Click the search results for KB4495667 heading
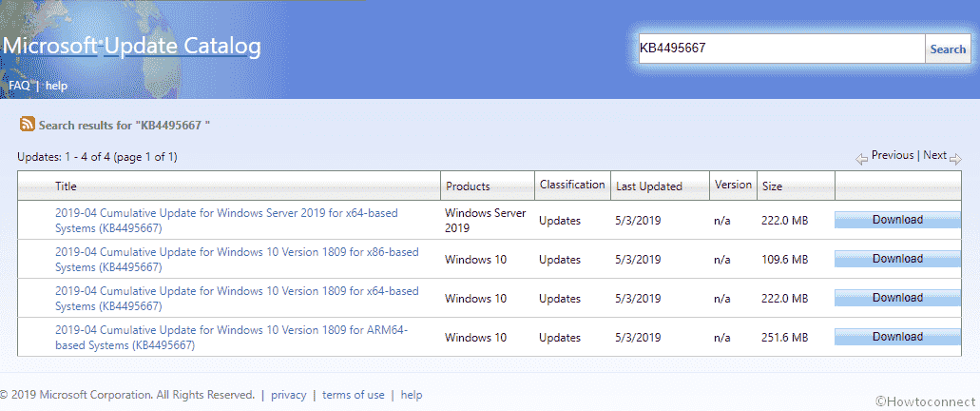Image resolution: width=980 pixels, height=411 pixels. point(125,126)
